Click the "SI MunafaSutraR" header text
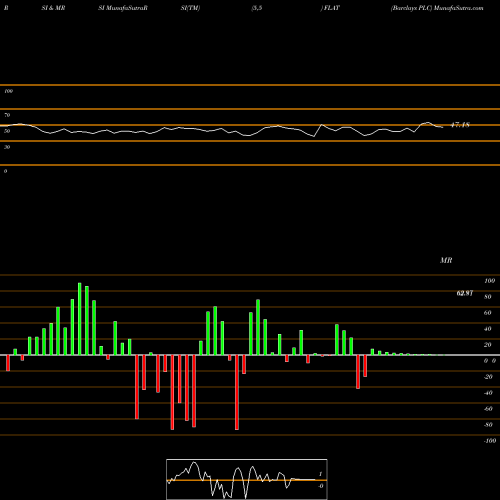This screenshot has width=500, height=500. [x=123, y=8]
